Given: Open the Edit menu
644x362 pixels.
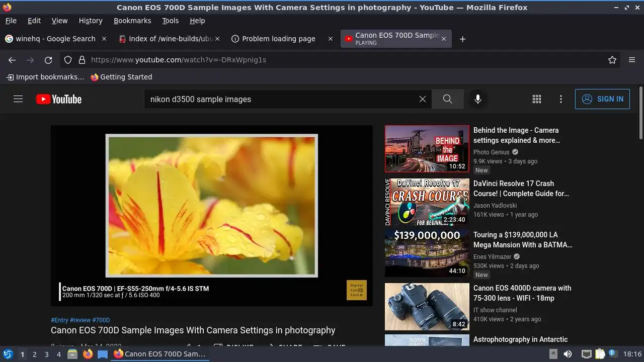Looking at the screenshot, I should click(34, 21).
